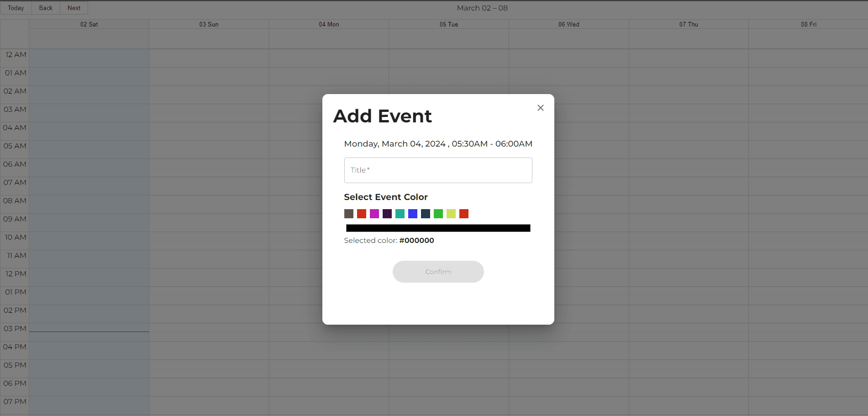Select the dark navy color swatch
The image size is (868, 416).
coord(426,214)
